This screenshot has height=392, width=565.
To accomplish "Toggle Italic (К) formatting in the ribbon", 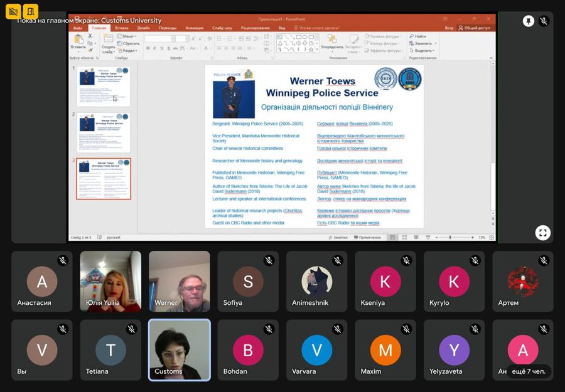I will click(154, 48).
